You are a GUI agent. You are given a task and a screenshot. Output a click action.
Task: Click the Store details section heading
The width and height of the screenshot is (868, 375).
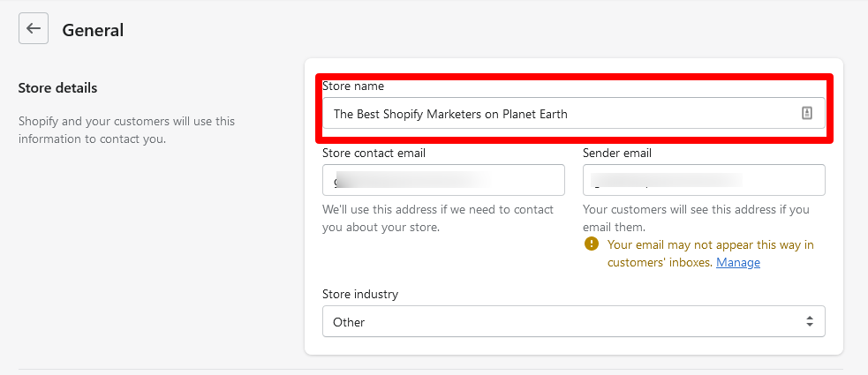coord(57,88)
